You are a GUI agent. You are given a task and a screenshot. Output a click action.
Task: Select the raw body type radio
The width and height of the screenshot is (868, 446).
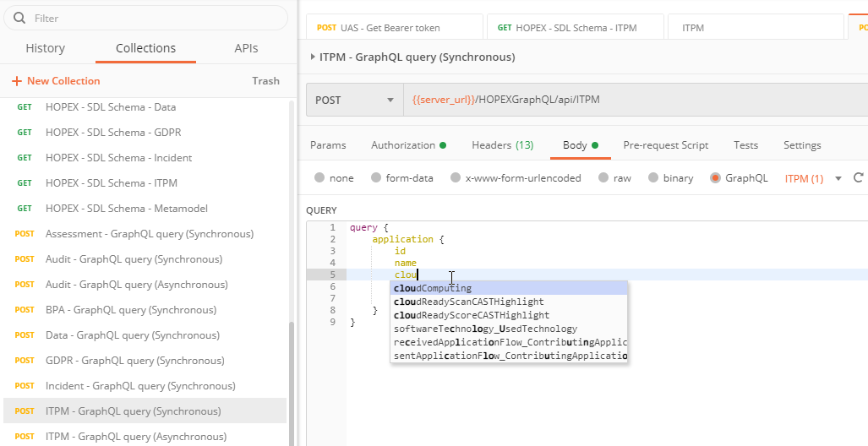[603, 178]
